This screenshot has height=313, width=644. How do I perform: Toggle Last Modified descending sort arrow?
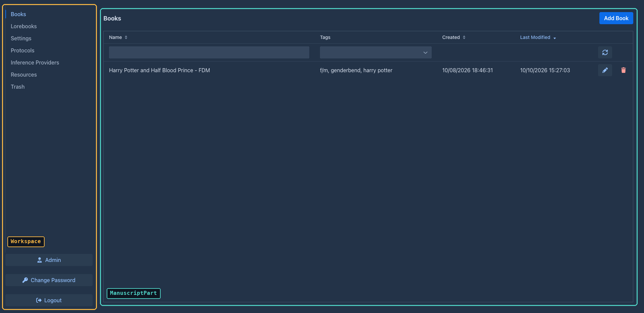[x=554, y=38]
